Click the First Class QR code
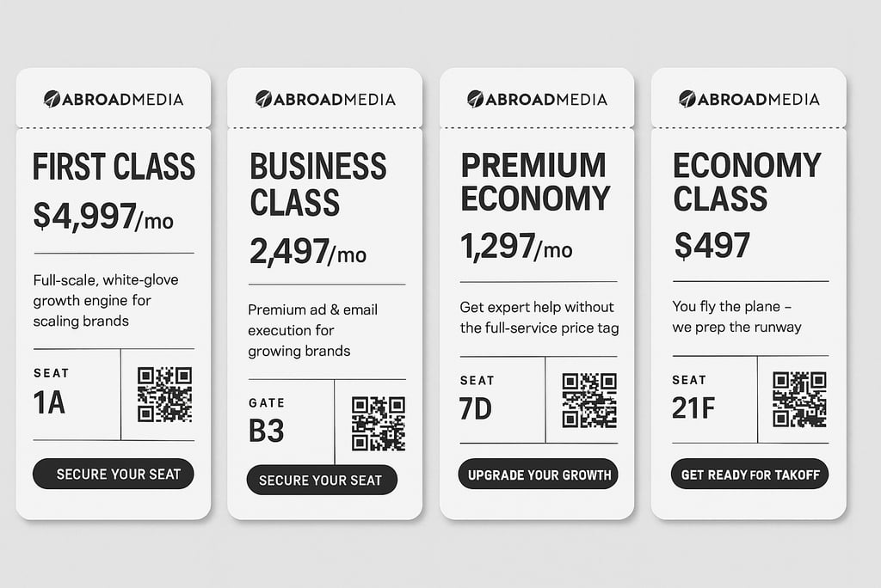The width and height of the screenshot is (881, 588). [x=164, y=395]
